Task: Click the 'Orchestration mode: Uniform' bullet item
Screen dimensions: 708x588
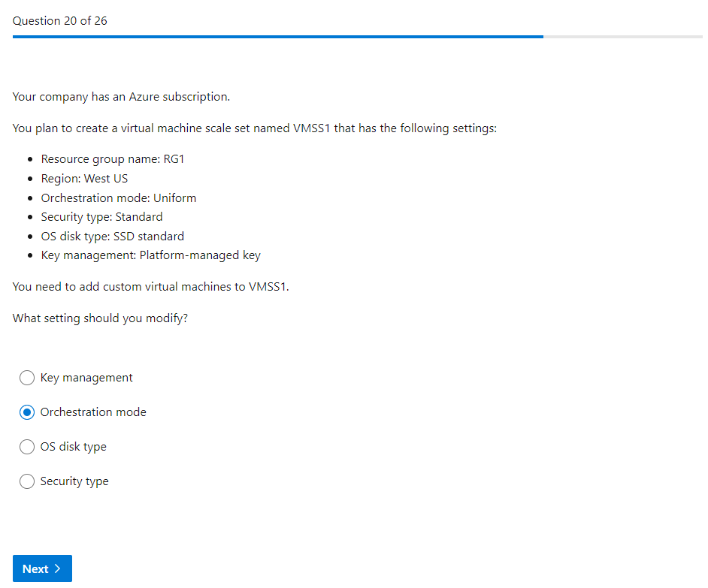Action: click(x=119, y=198)
